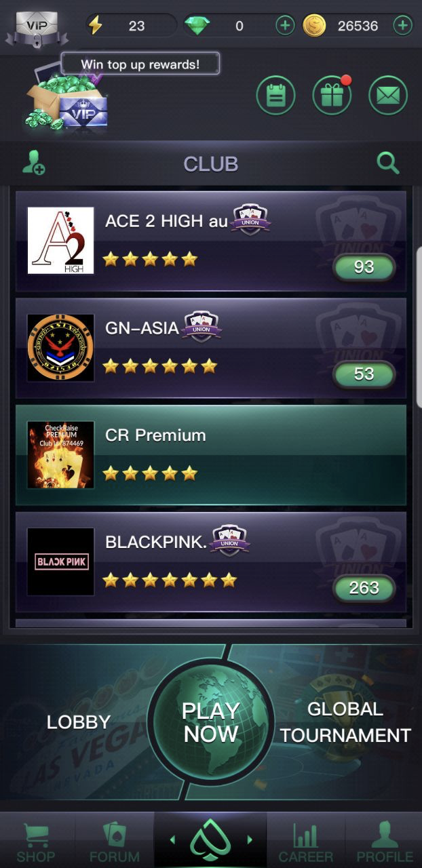
Task: Search clubs with the magnifier icon
Action: [388, 163]
